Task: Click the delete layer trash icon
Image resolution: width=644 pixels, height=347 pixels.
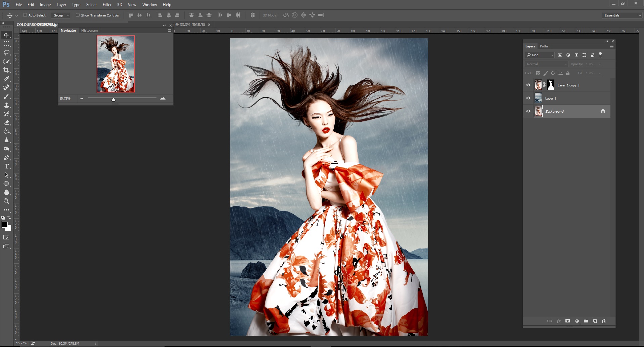Action: pyautogui.click(x=604, y=321)
